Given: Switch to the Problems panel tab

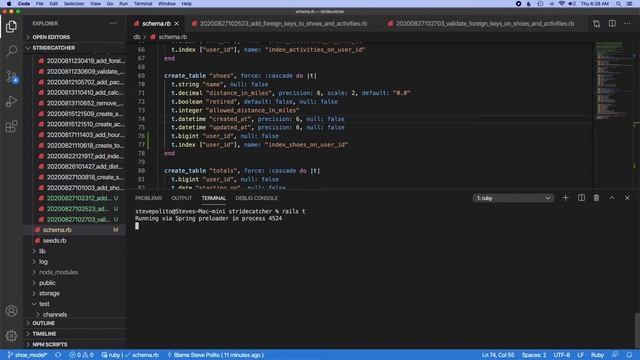Looking at the screenshot, I should pyautogui.click(x=149, y=198).
